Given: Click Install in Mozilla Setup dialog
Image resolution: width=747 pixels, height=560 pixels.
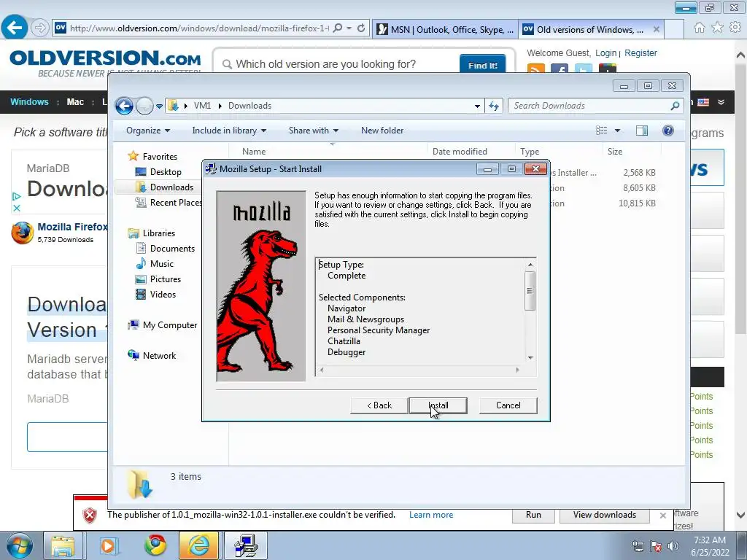Looking at the screenshot, I should click(x=438, y=405).
